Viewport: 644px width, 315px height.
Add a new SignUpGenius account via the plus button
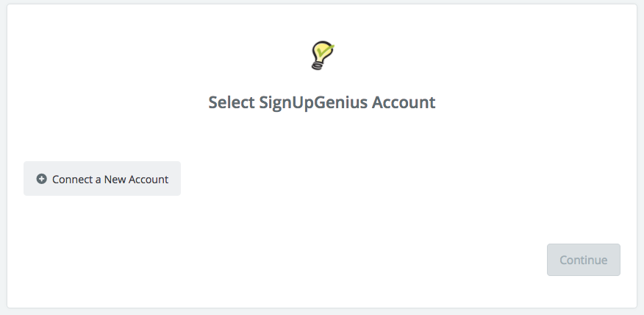(102, 178)
